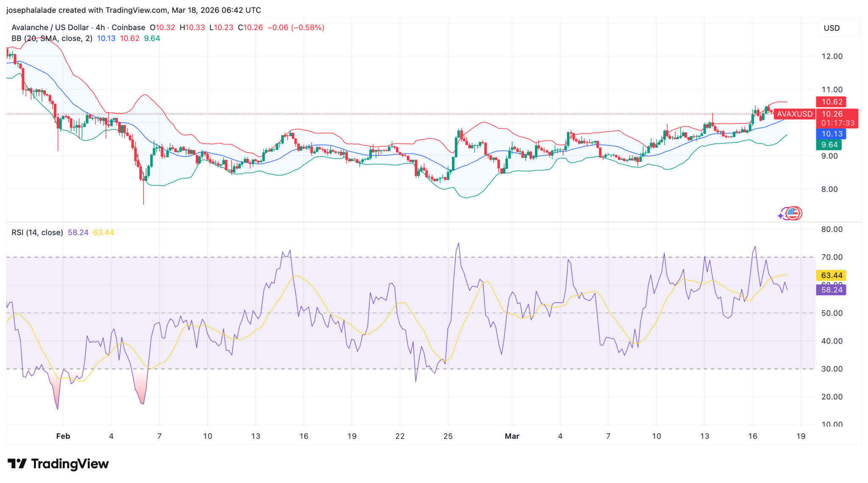
Task: Click the yellow 63.44 RSI MA label
Action: pyautogui.click(x=831, y=275)
